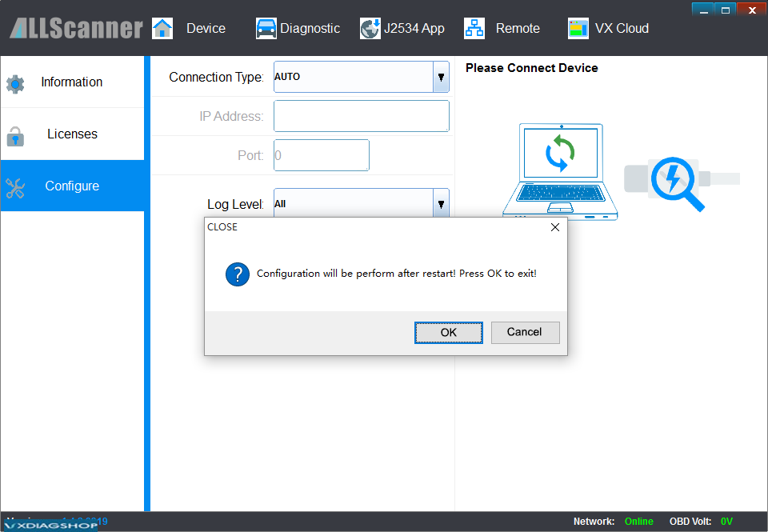Click Cancel in the CLOSE dialog

(525, 332)
